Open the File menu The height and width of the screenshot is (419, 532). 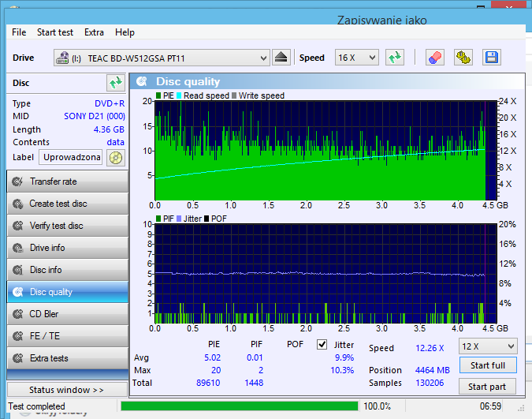pyautogui.click(x=19, y=32)
